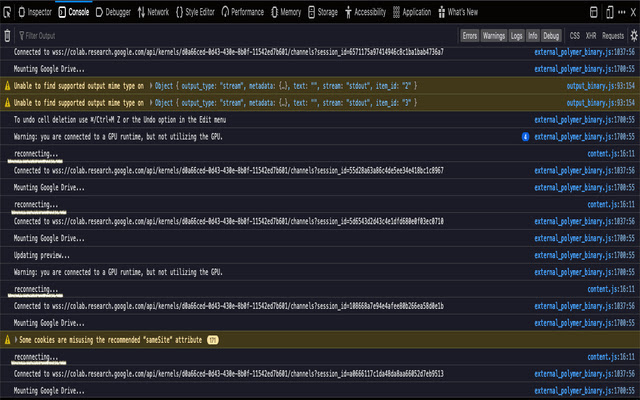Select "To undo cell deletion" log message
The image size is (640, 400).
click(120, 120)
